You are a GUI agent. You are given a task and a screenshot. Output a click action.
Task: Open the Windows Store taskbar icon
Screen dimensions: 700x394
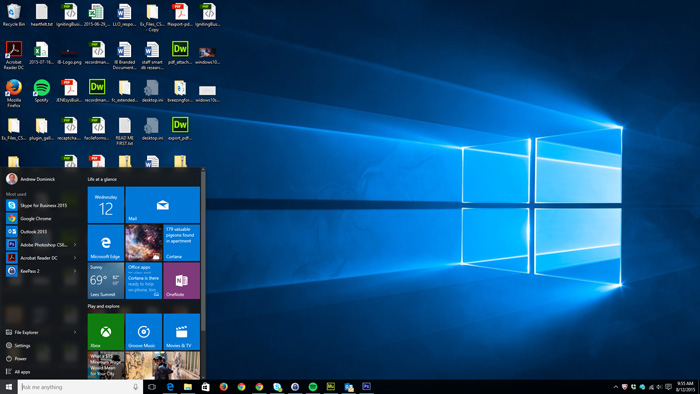pyautogui.click(x=205, y=387)
